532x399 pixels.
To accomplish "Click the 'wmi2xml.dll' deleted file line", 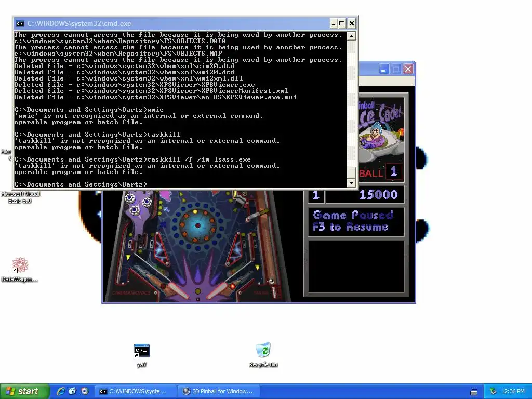I will point(128,78).
